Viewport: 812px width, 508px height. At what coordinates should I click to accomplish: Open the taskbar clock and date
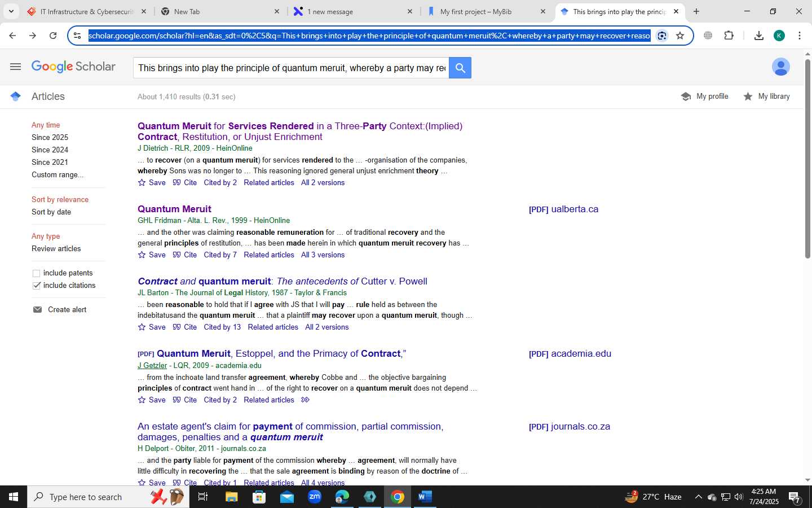764,497
